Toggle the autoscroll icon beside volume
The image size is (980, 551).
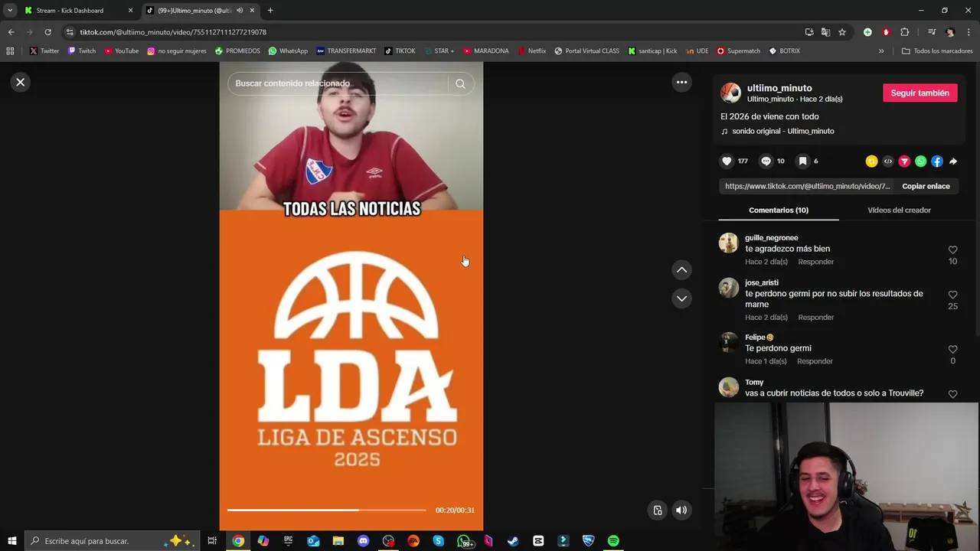click(658, 510)
